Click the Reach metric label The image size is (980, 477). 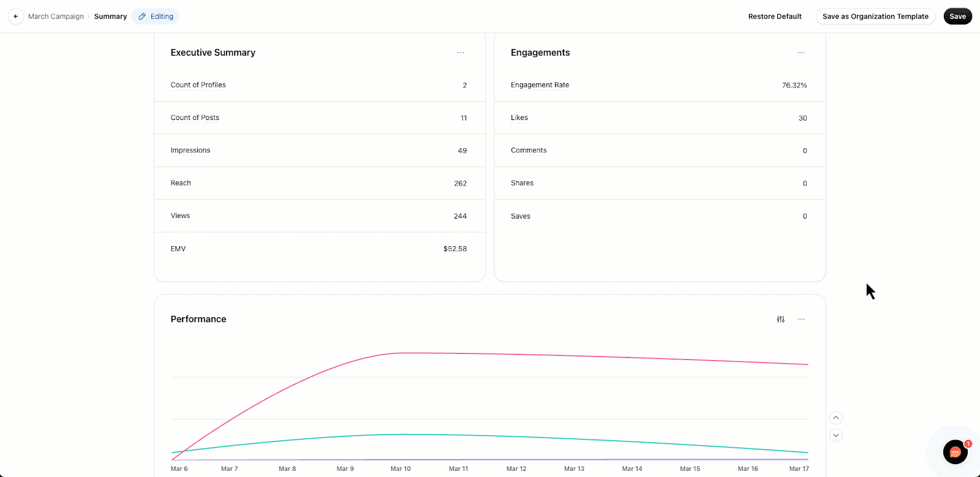tap(181, 183)
